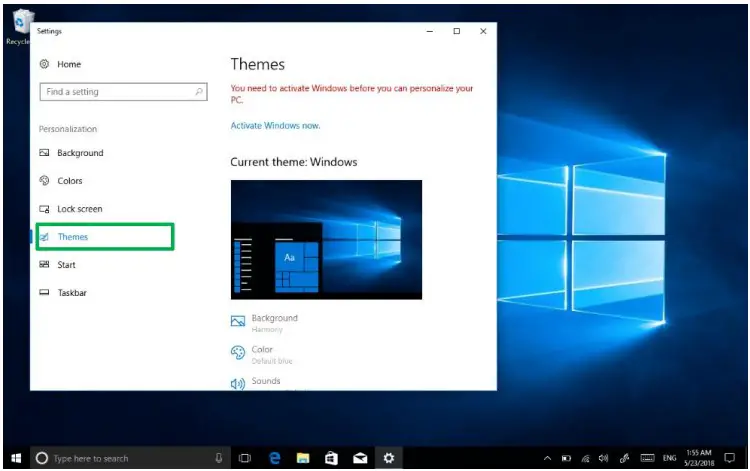
Task: Focus the Find a setting search box
Action: pos(123,92)
